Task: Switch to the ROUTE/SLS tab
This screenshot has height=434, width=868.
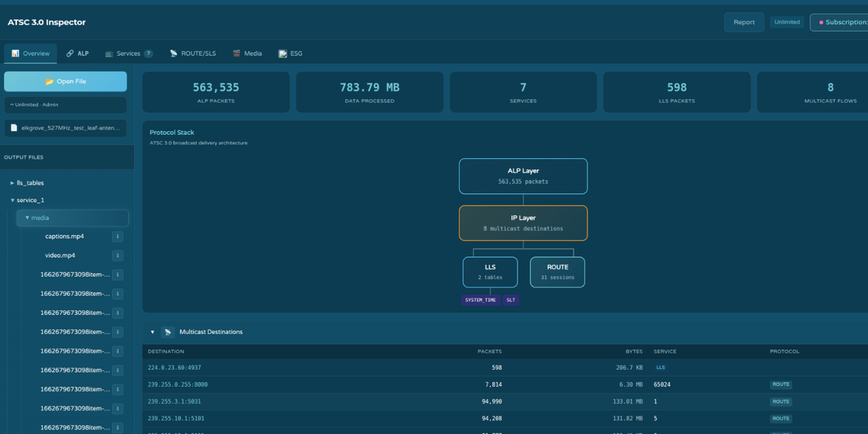Action: (x=193, y=53)
